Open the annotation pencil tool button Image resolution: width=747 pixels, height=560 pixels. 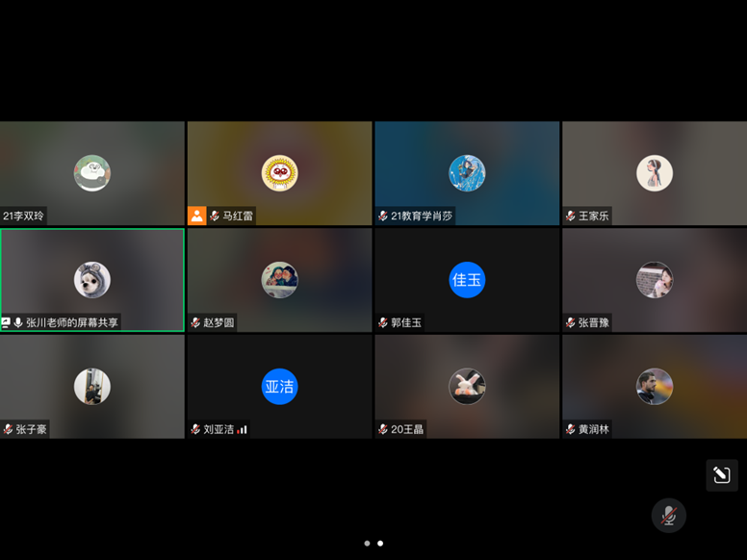(x=722, y=475)
